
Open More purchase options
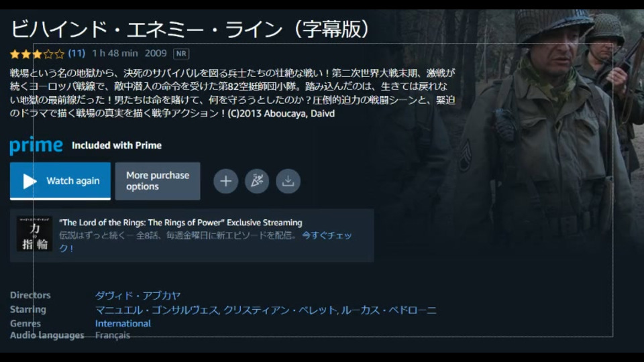pos(158,181)
